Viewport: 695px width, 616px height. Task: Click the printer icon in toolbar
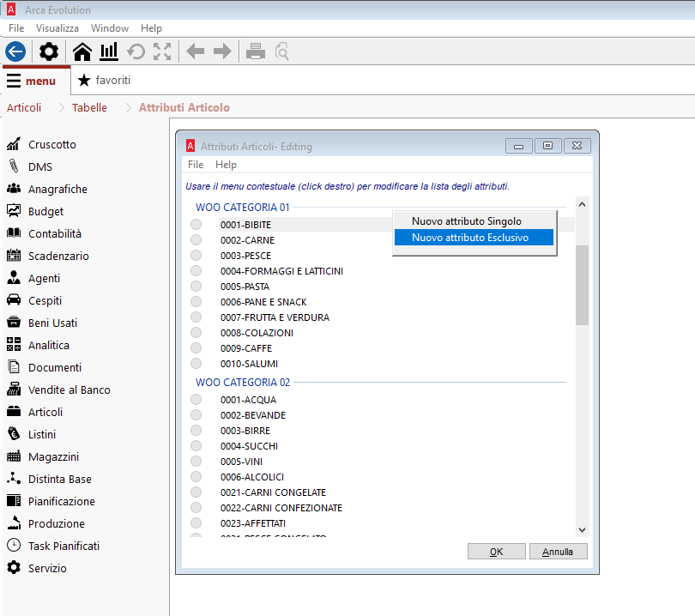coord(255,51)
